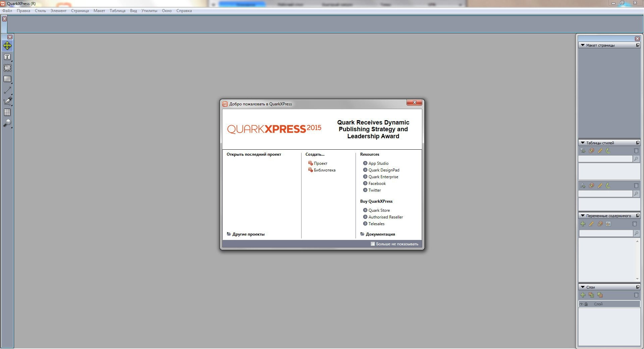Toggle lock icon of layer Слой

[586, 304]
